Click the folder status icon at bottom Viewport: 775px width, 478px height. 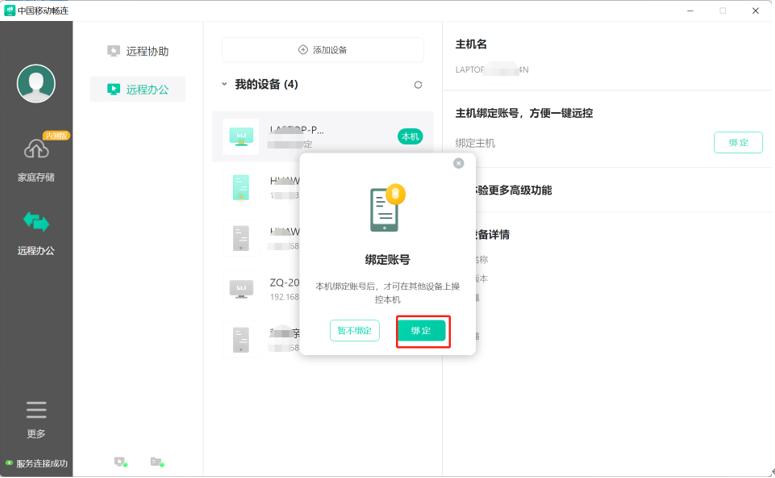tap(157, 462)
